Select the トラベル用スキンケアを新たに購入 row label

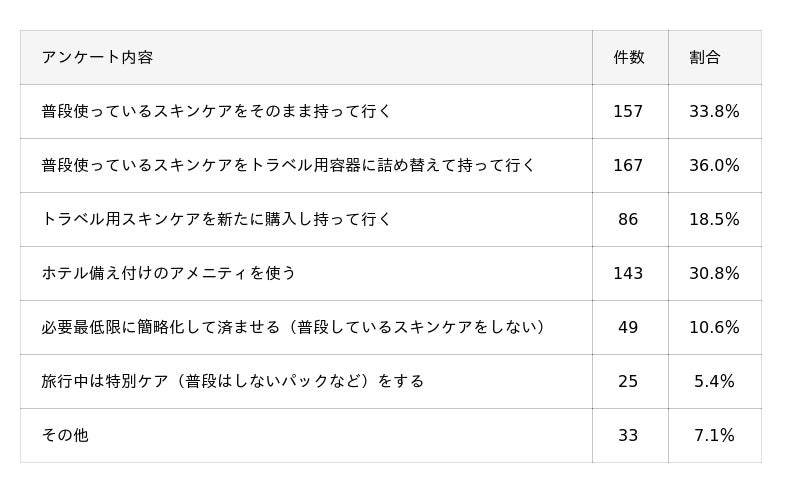coord(216,220)
